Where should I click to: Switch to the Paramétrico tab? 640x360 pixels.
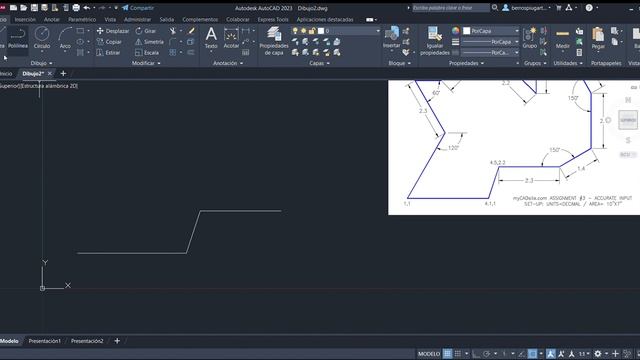(82, 20)
